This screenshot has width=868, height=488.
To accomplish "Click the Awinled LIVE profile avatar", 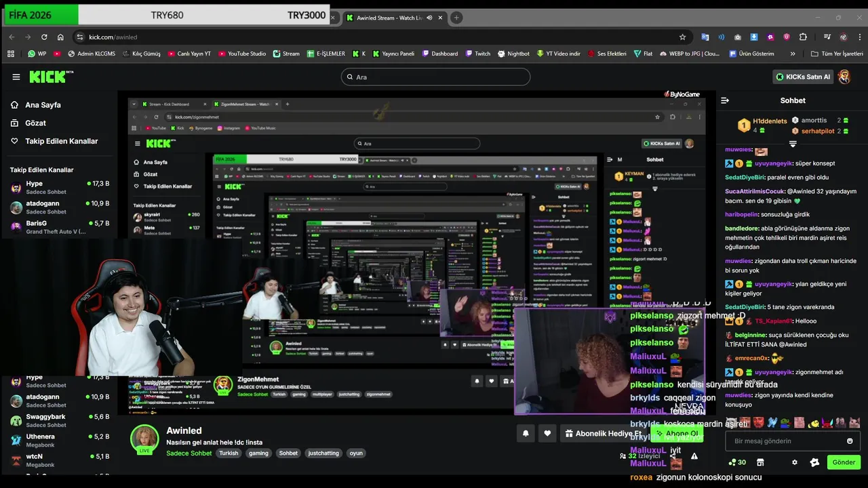I will [144, 439].
